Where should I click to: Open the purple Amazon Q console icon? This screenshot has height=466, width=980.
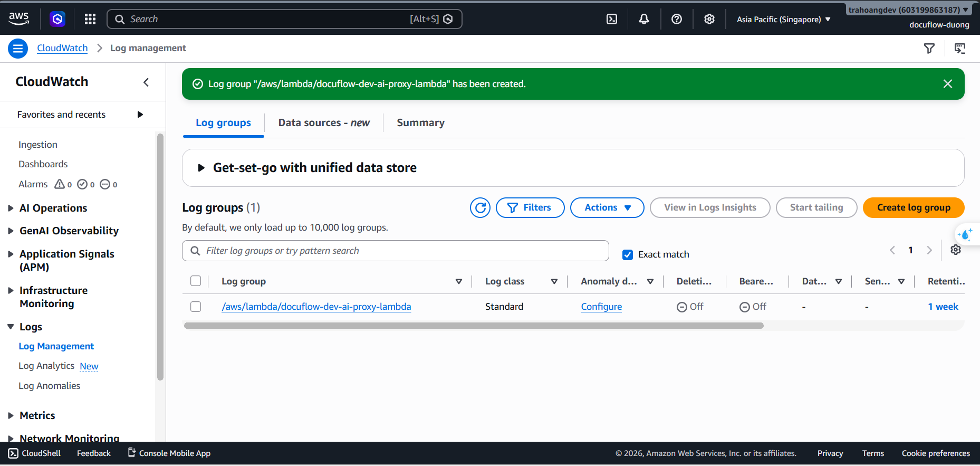[x=57, y=19]
